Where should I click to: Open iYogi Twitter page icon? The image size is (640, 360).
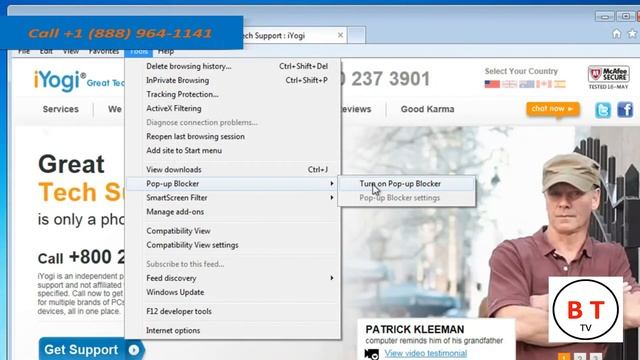pos(603,110)
